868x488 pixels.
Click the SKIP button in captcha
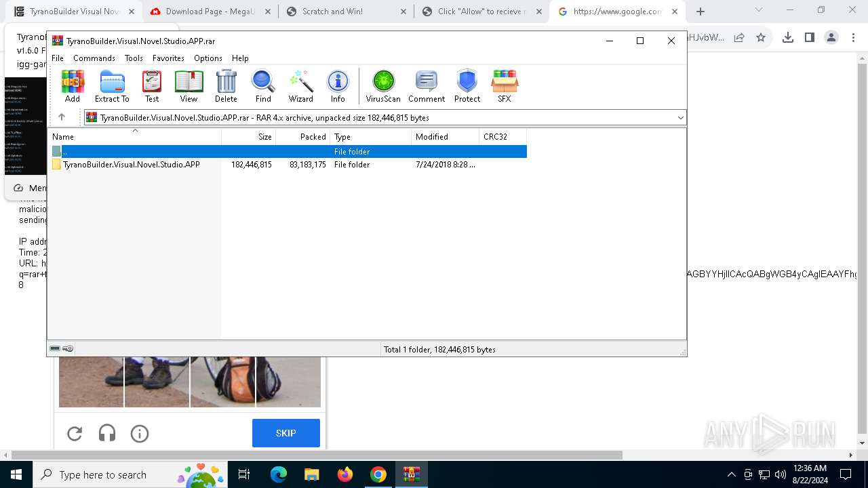(x=286, y=433)
